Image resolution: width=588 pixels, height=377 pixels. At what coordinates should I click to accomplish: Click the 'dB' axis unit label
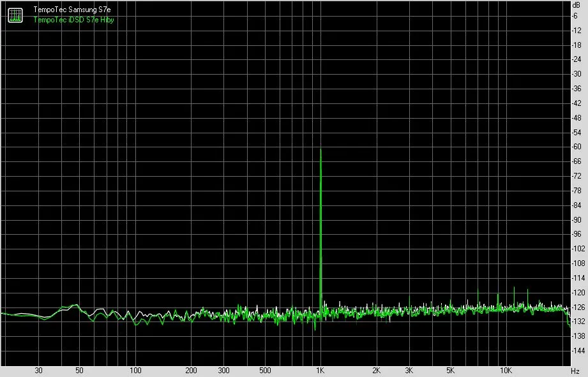[x=577, y=5]
